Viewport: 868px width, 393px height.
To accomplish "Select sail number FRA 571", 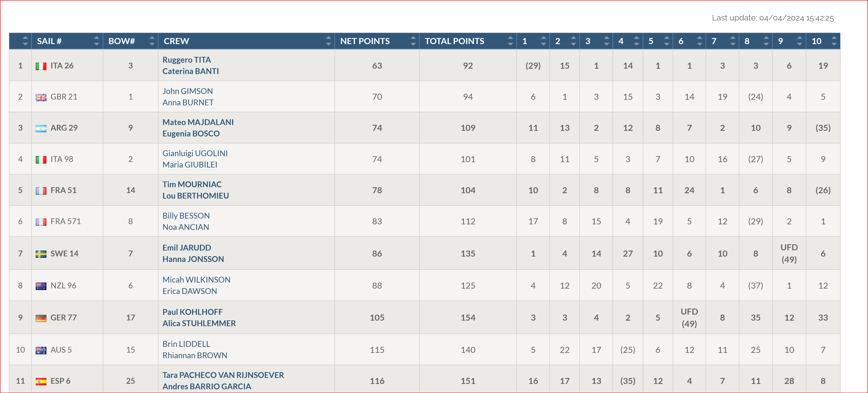I will coord(66,222).
